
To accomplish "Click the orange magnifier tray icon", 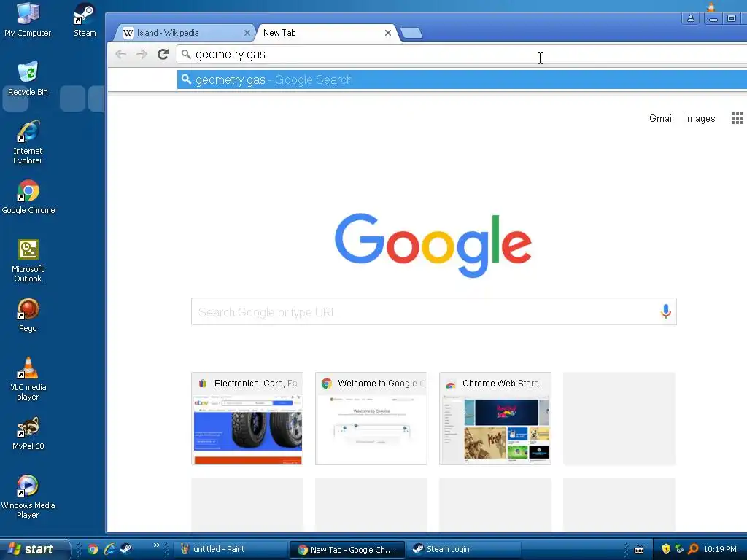I will click(693, 549).
